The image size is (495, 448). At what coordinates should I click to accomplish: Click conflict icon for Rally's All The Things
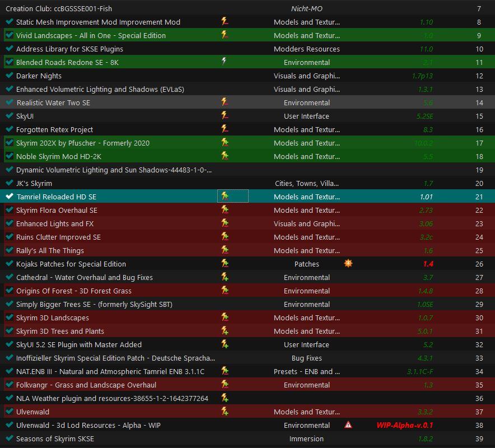point(225,249)
